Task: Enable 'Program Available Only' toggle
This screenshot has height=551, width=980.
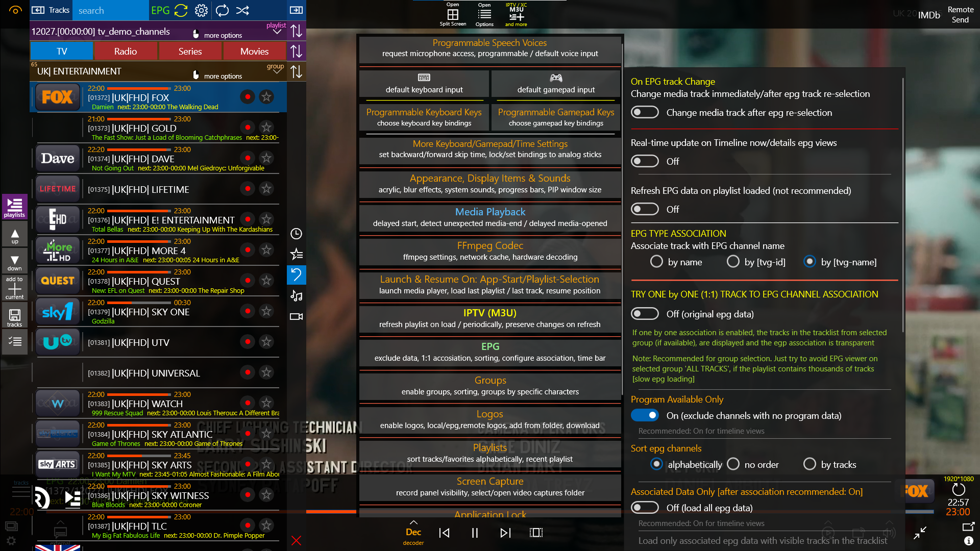Action: (645, 415)
